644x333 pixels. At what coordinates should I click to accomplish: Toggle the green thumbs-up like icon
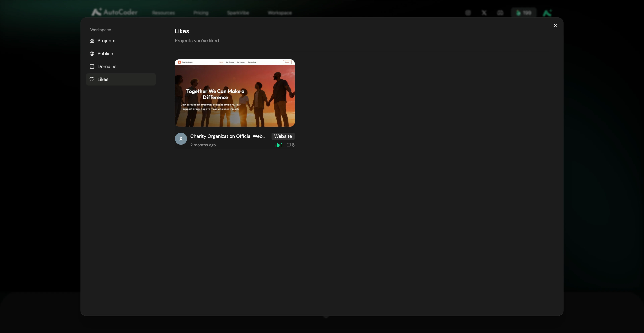pyautogui.click(x=277, y=145)
